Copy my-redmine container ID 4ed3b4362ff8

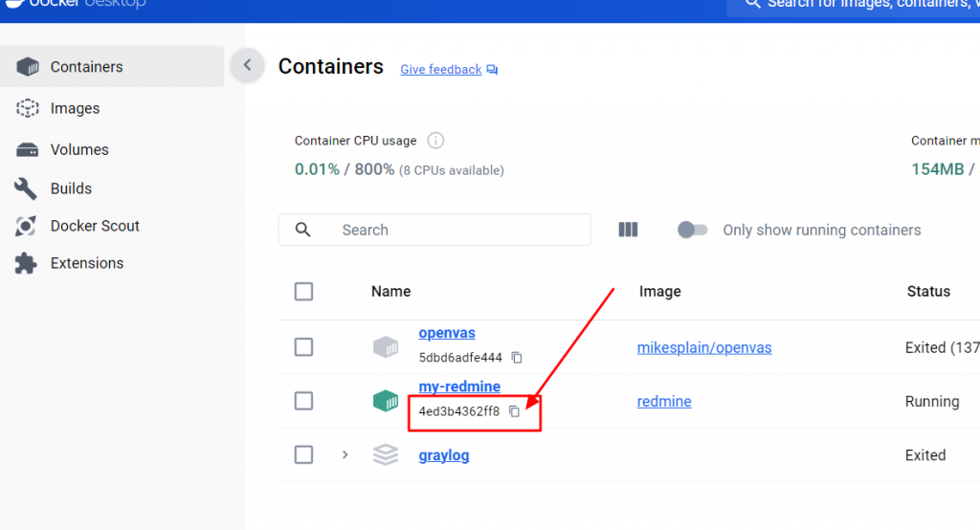[514, 411]
